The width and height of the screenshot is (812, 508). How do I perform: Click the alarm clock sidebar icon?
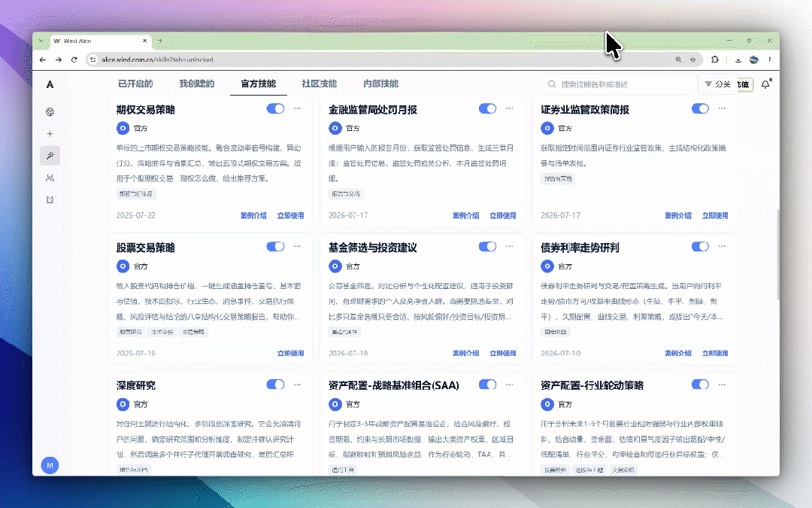(x=50, y=199)
